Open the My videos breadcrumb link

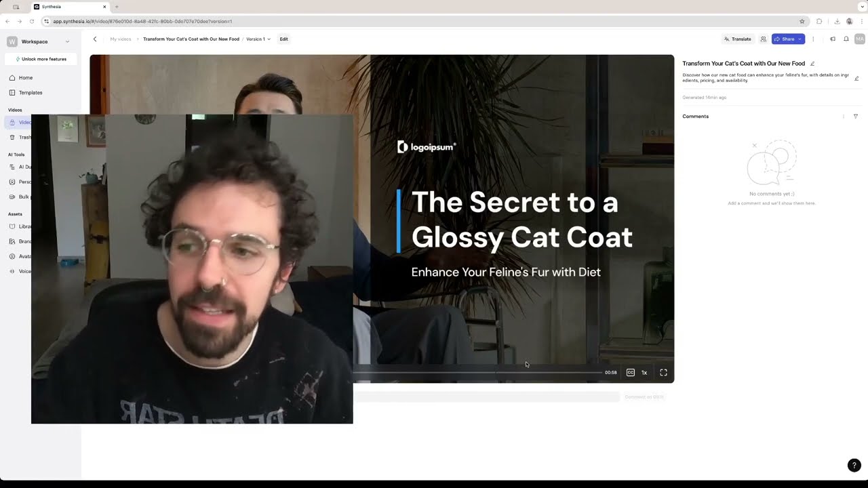pyautogui.click(x=121, y=39)
